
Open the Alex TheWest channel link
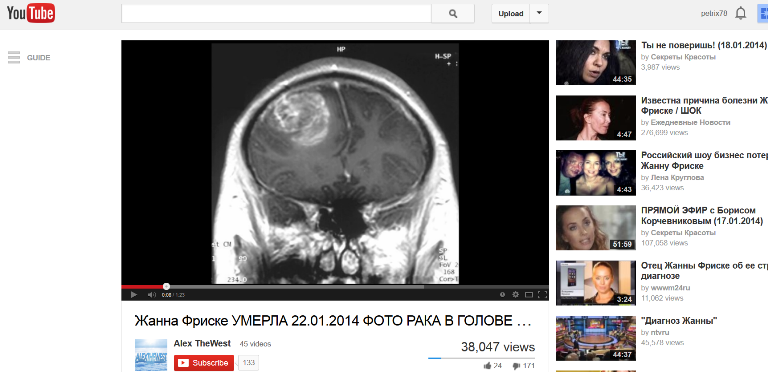[x=202, y=344]
